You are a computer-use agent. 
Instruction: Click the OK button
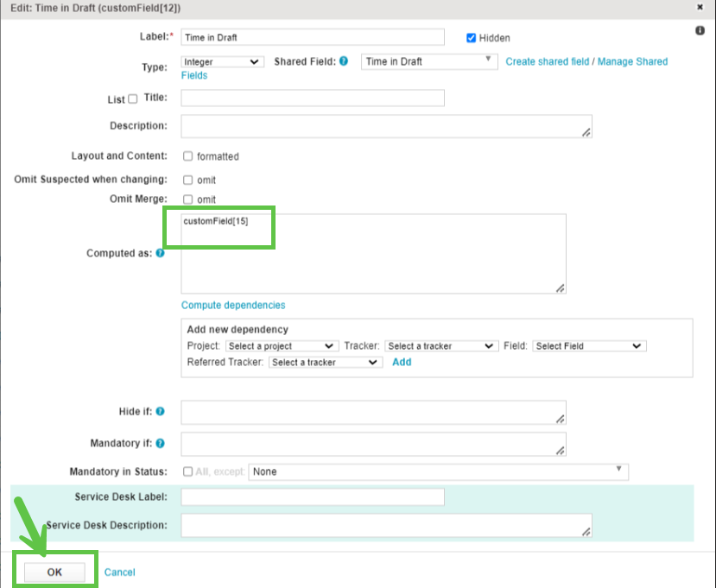point(54,572)
